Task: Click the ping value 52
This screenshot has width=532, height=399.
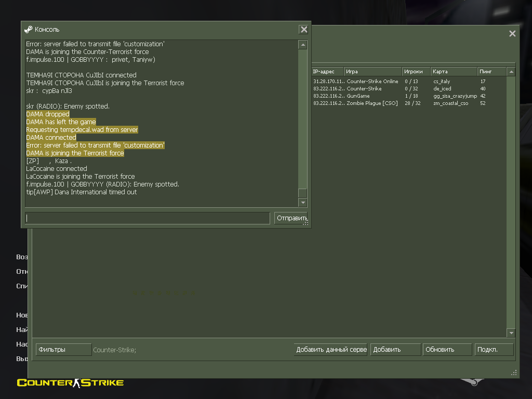Action: 483,103
